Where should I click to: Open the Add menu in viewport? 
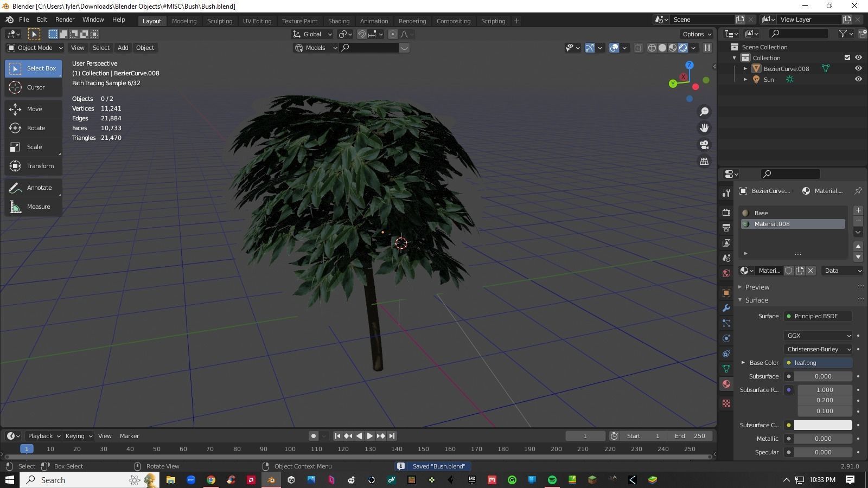point(123,48)
